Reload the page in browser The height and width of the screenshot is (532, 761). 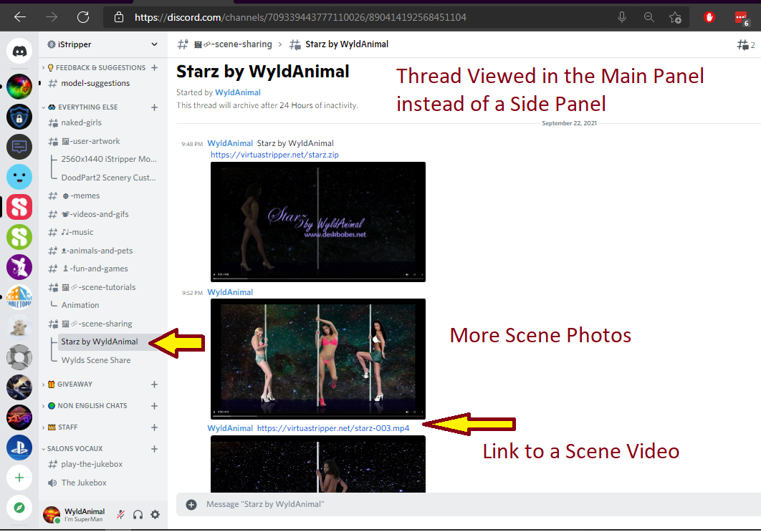click(83, 17)
